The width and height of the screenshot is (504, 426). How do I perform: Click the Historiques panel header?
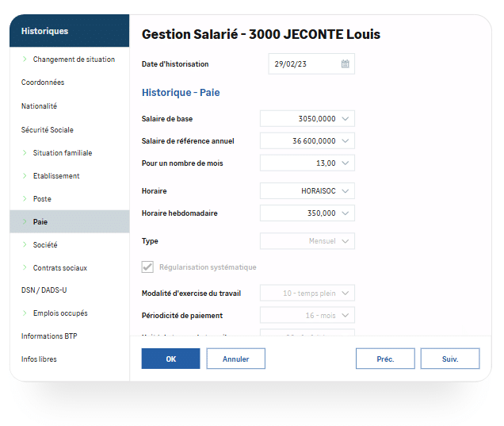70,31
